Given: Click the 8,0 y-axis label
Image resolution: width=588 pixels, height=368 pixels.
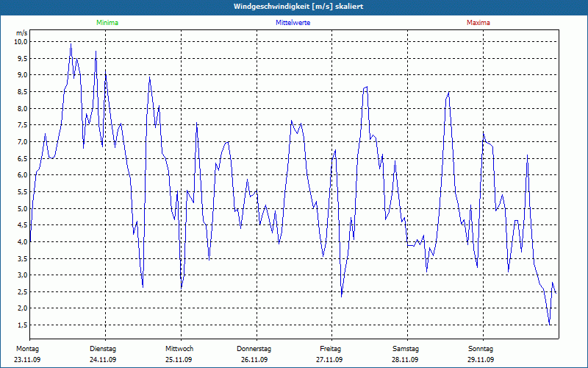Looking at the screenshot, I should pyautogui.click(x=23, y=108).
